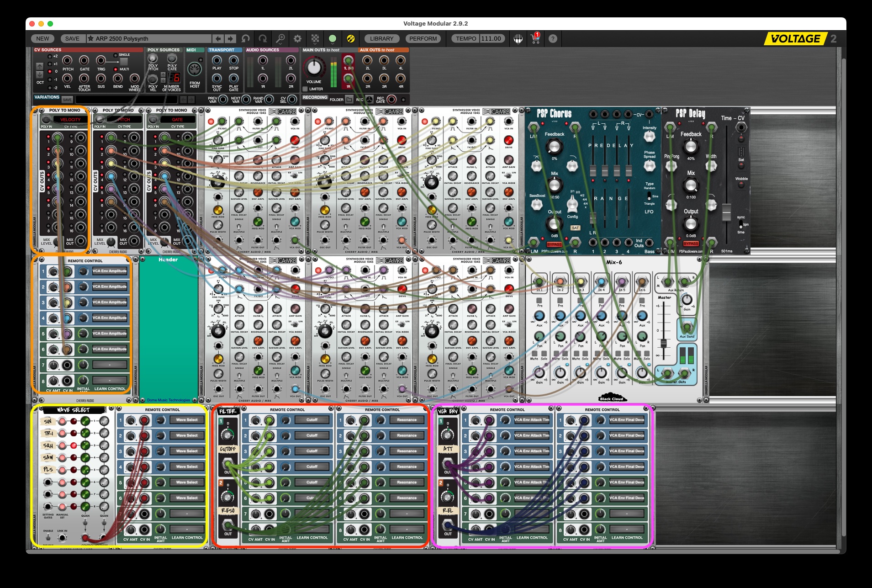The width and height of the screenshot is (872, 588).
Task: Click the Variations name field
Action: click(127, 100)
